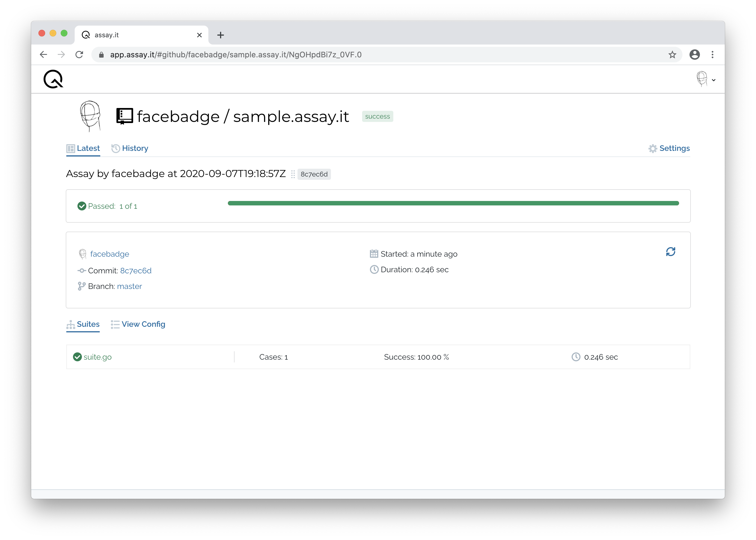The width and height of the screenshot is (756, 540).
Task: Click the large facebadge avatar image
Action: [90, 116]
